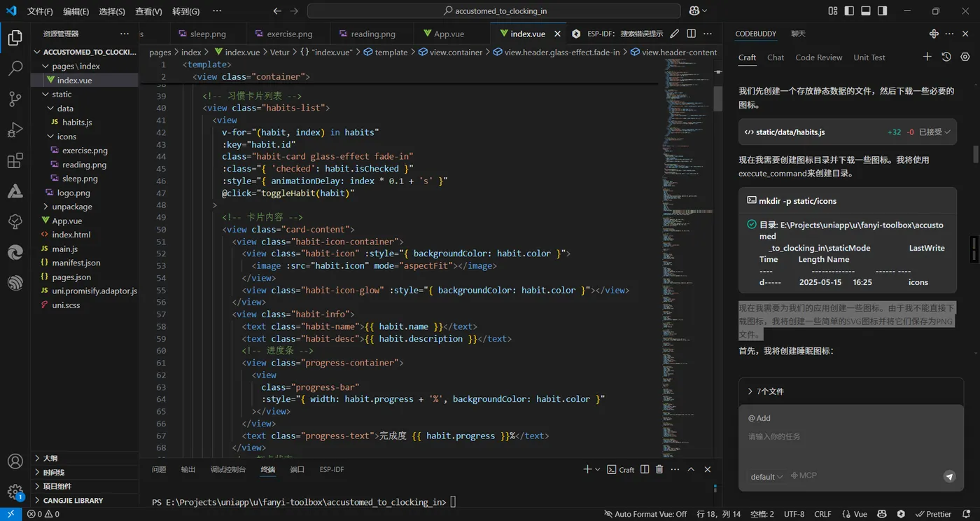Open the Extensions view in activity bar
Screen dimensions: 980x521
[15, 161]
